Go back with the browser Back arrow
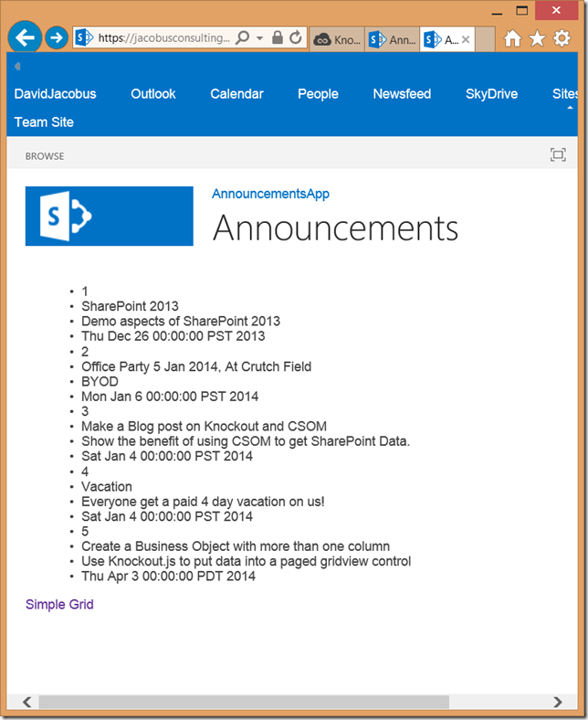This screenshot has width=588, height=720. pos(25,37)
